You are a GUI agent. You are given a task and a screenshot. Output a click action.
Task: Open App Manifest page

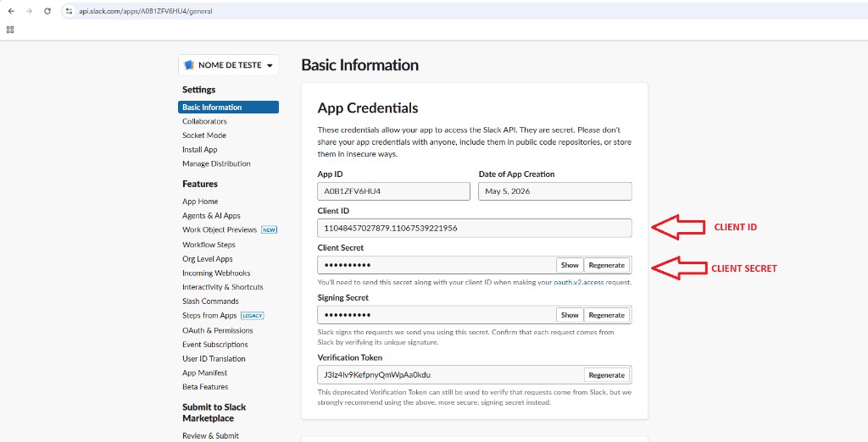205,373
